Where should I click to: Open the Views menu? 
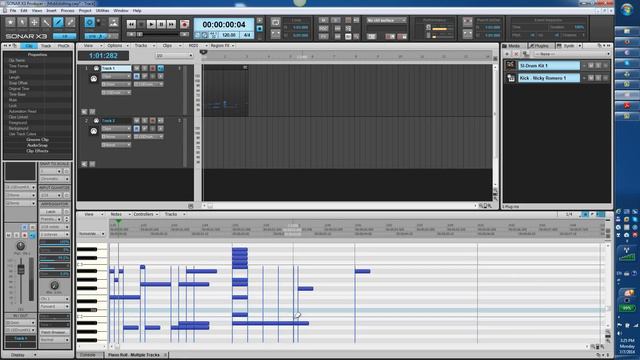pos(37,11)
